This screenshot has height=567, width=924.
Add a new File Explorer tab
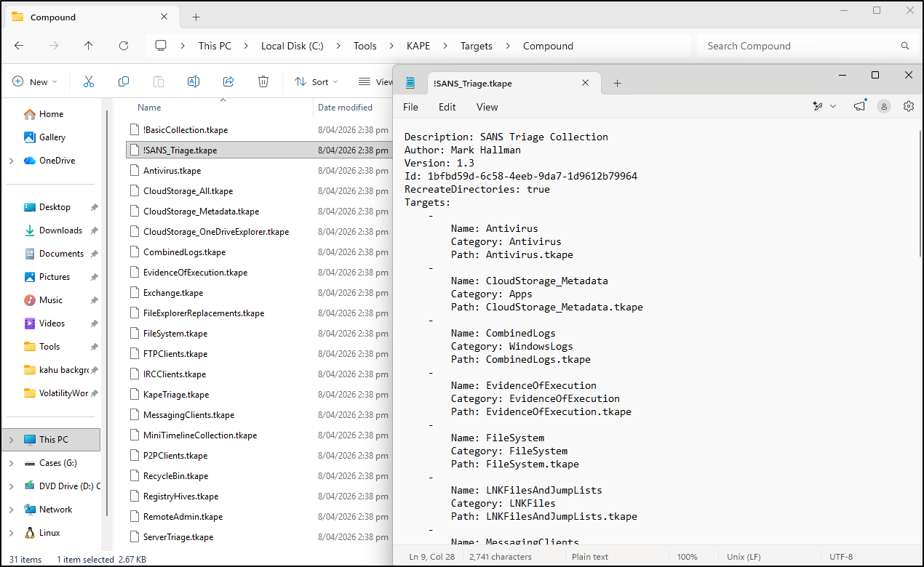pos(196,17)
